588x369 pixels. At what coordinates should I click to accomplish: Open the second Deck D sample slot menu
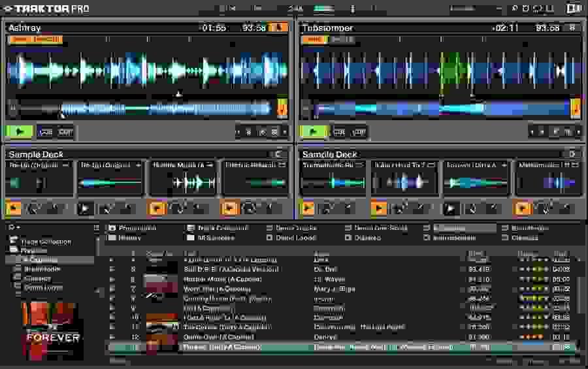coord(431,165)
